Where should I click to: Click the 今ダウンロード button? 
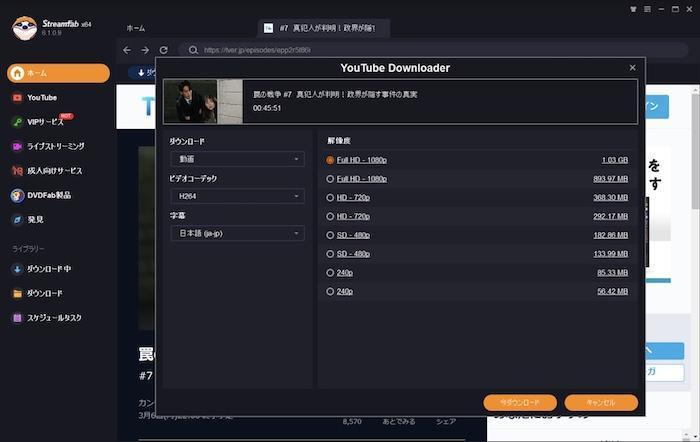(x=520, y=402)
